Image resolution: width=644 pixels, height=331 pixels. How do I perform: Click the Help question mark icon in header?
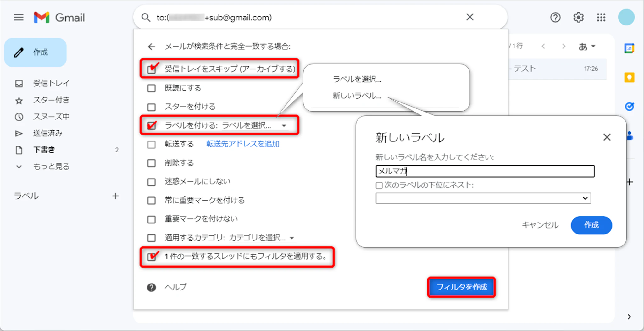(x=555, y=18)
